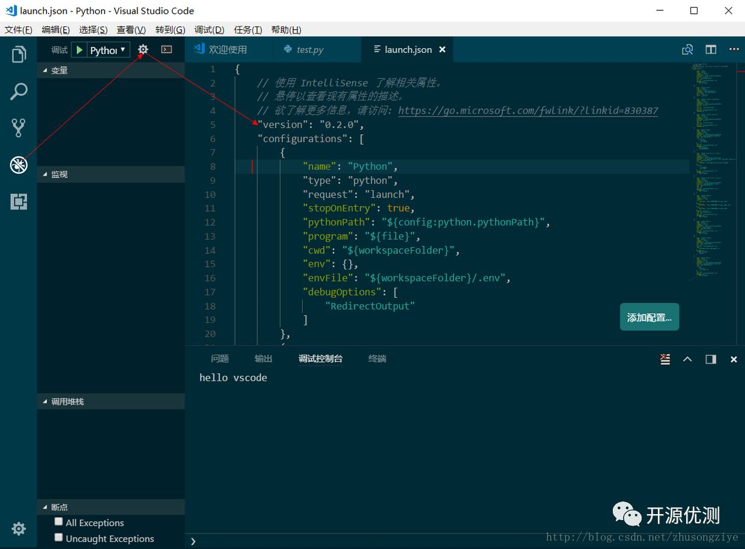Click the "pythonPath" key text

(x=336, y=222)
